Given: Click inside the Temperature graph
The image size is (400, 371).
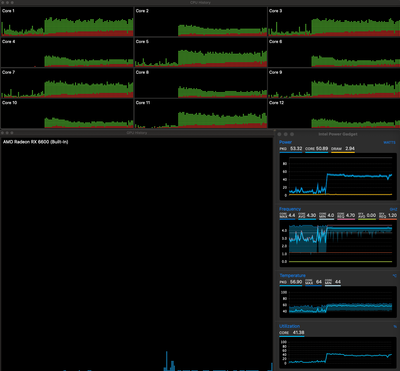Looking at the screenshot, I should pos(338,302).
